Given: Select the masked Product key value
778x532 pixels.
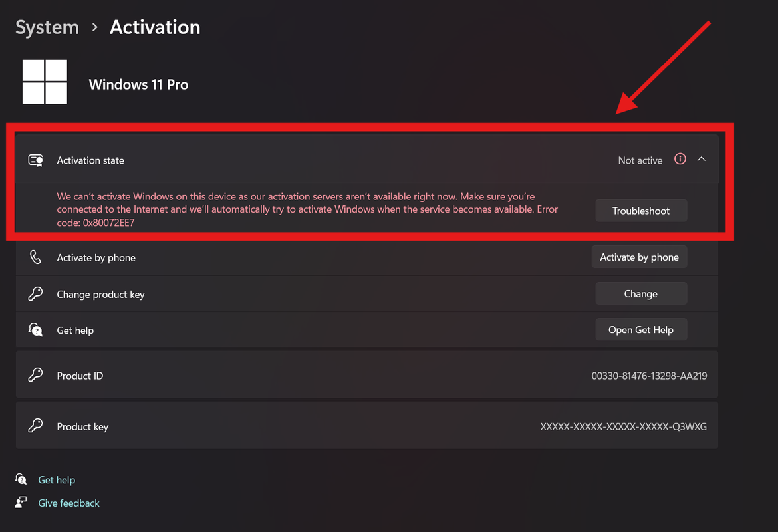Looking at the screenshot, I should 624,426.
